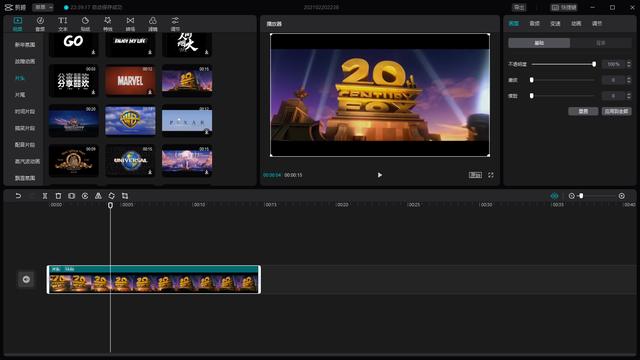Switch to the first Picture tab in properties panel
640x360 pixels.
(x=514, y=24)
